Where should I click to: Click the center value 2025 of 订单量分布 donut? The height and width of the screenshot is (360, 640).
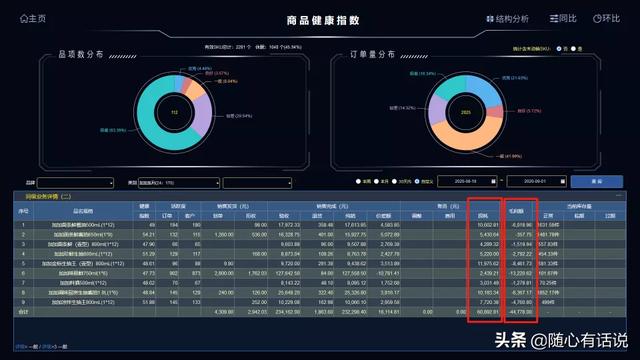(x=466, y=112)
